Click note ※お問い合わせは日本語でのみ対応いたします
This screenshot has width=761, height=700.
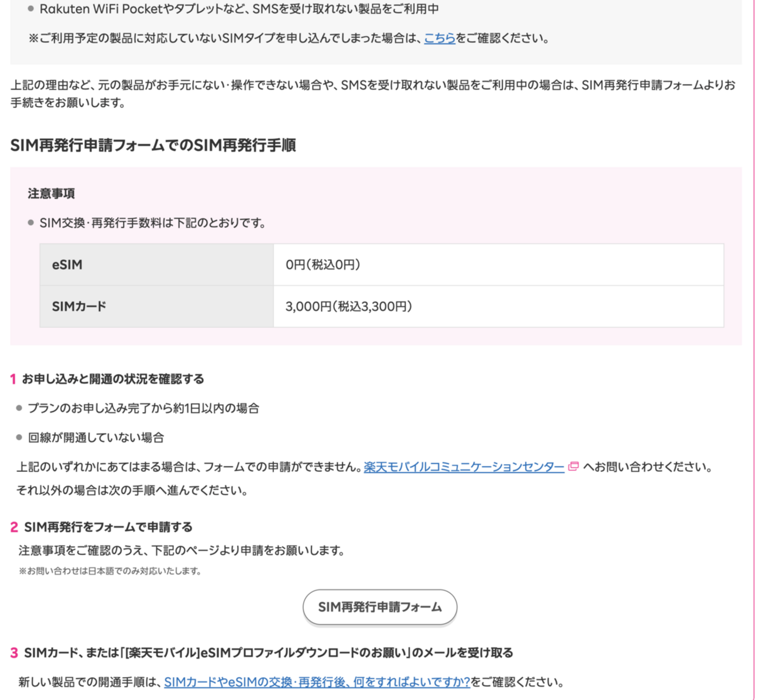point(110,571)
